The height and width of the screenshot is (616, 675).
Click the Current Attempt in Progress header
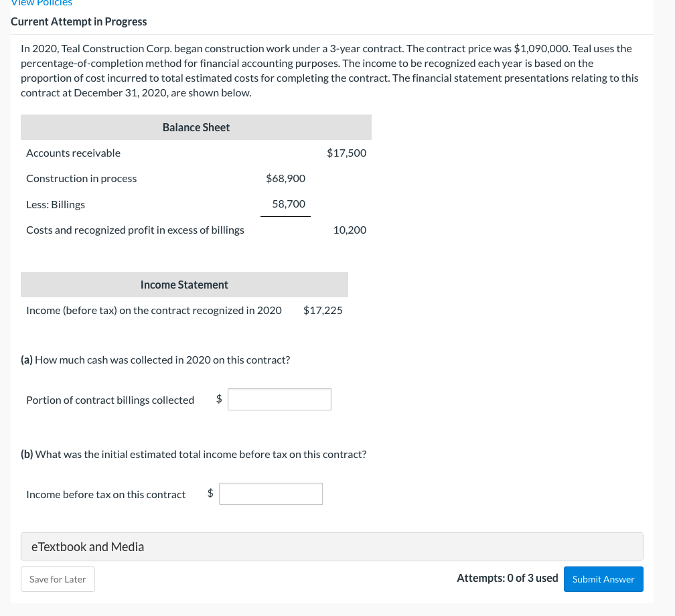(x=79, y=21)
